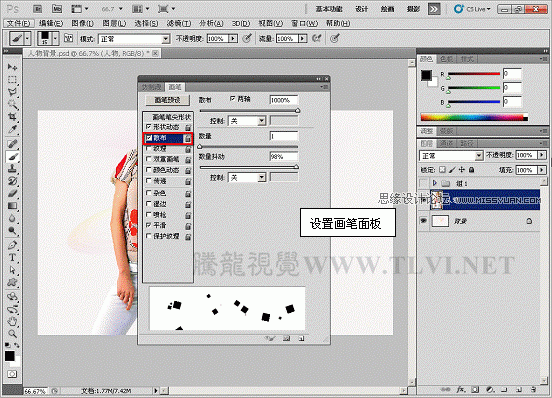Expand group 组 1 in Layers
552x398 pixels.
click(434, 183)
